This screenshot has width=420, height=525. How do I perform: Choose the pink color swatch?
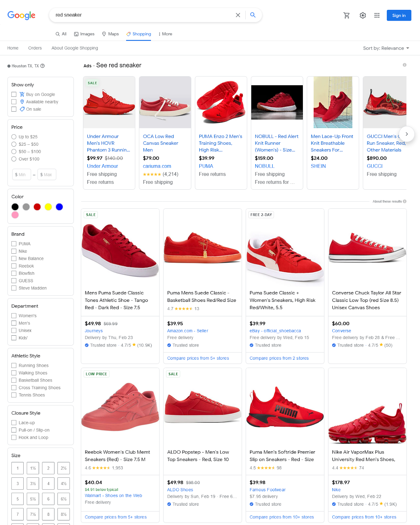(15, 215)
